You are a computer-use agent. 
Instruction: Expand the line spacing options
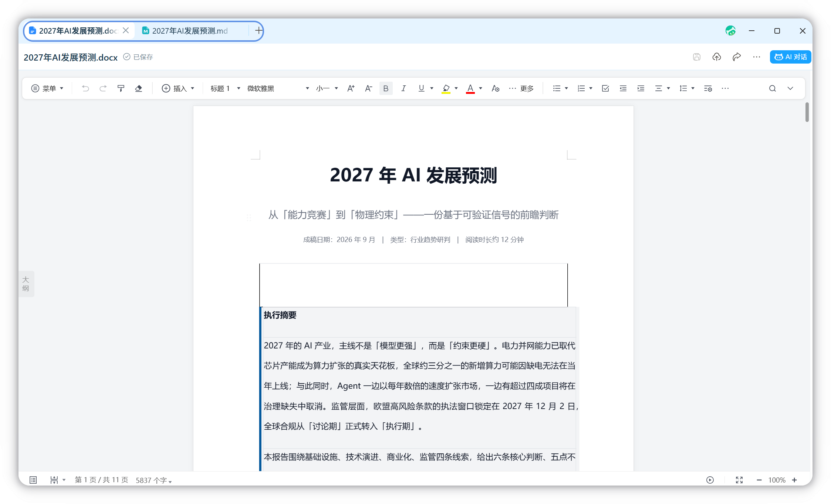(x=693, y=88)
